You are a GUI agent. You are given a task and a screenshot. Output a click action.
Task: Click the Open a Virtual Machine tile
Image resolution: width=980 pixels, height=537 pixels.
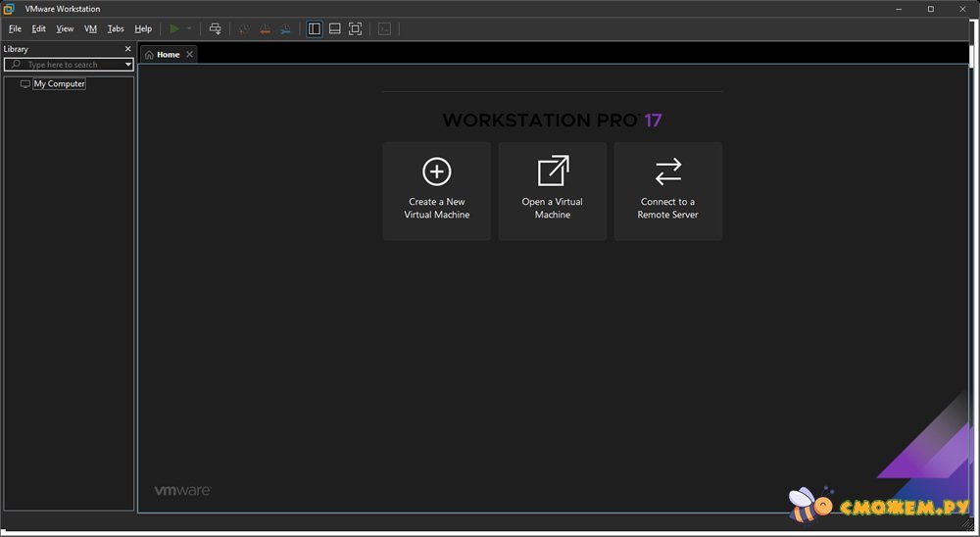[x=552, y=191]
